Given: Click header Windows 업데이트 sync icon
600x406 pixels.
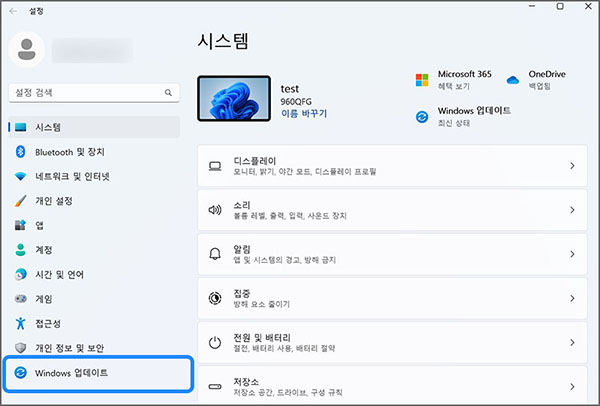Looking at the screenshot, I should pyautogui.click(x=422, y=117).
